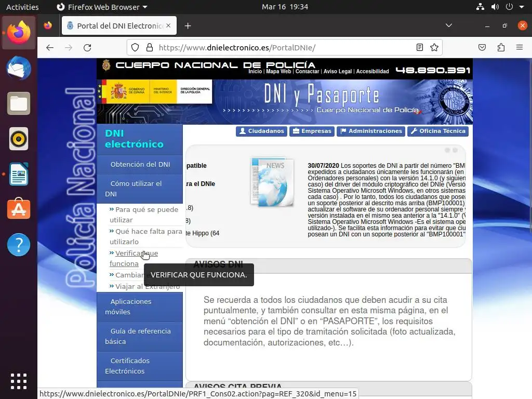Click the site security padlock icon

(149, 47)
